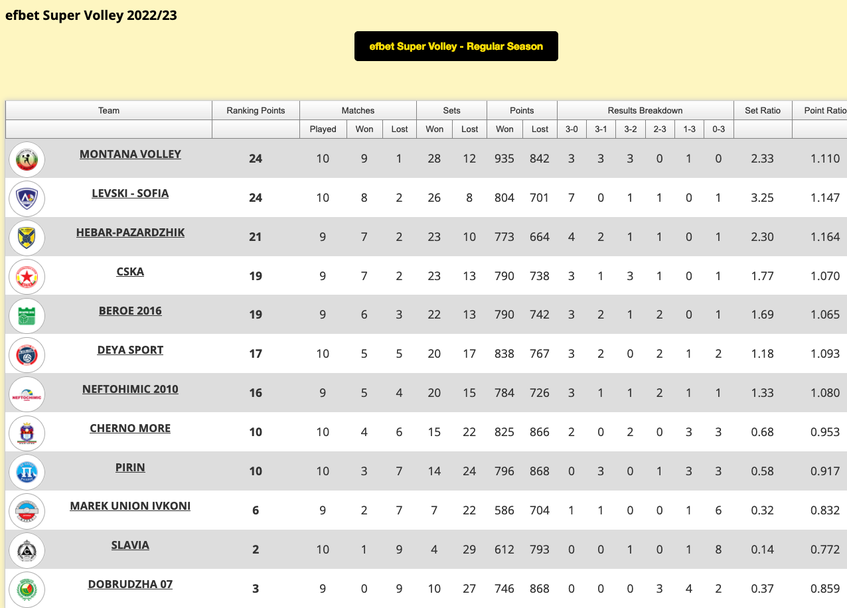This screenshot has height=608, width=847.
Task: Click the Slavia team logo
Action: pyautogui.click(x=26, y=550)
